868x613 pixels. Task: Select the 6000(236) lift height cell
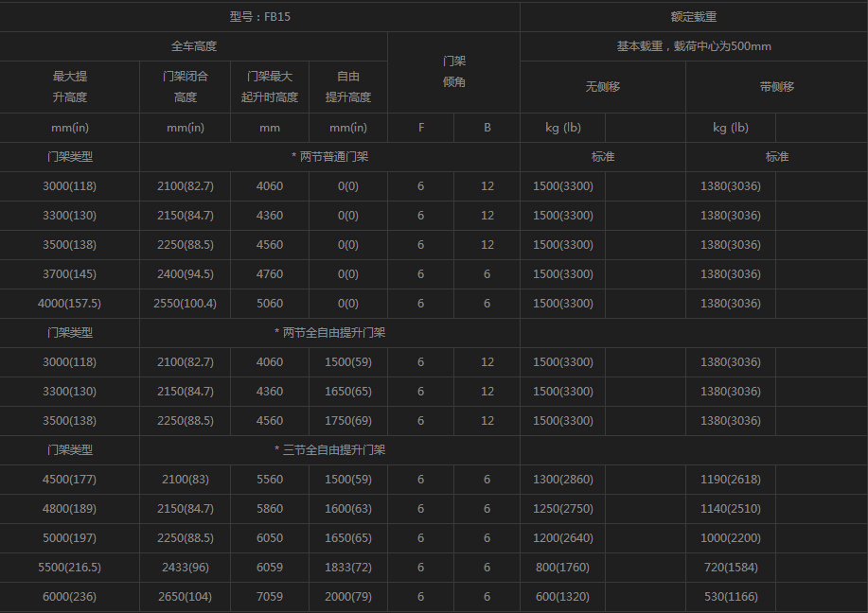[70, 597]
